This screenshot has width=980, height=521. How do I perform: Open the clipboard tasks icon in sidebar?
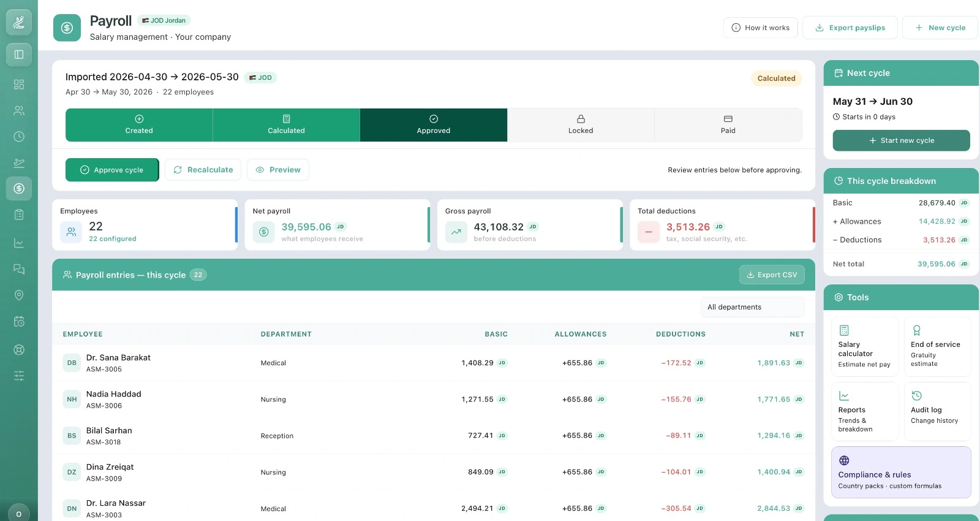pyautogui.click(x=19, y=215)
